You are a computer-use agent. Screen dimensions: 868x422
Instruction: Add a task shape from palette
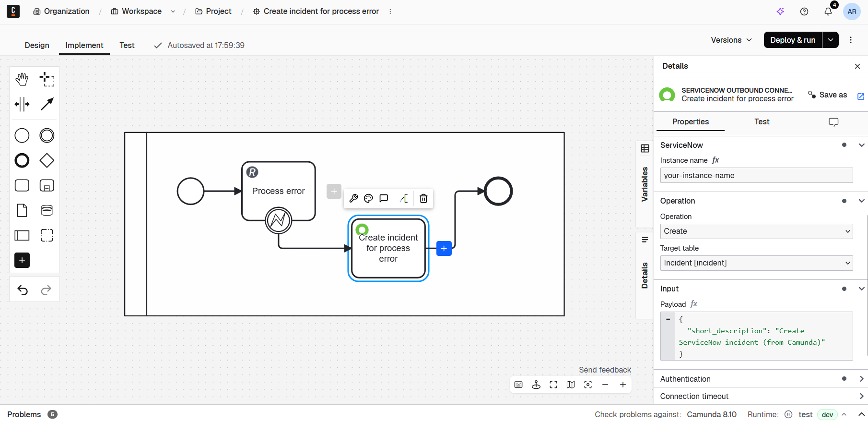click(22, 185)
